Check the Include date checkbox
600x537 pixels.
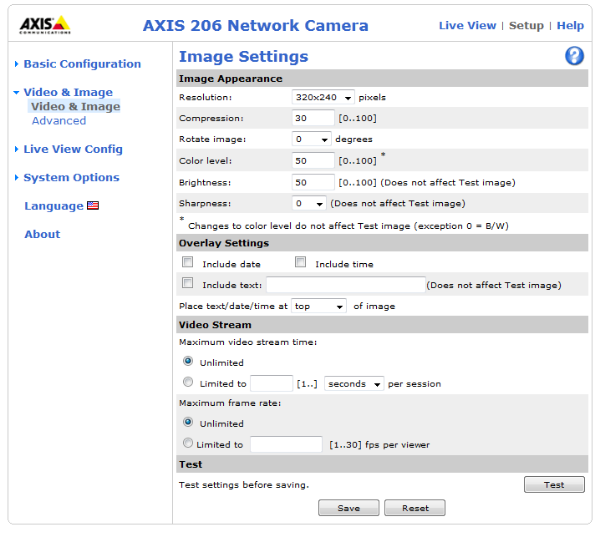(x=188, y=262)
